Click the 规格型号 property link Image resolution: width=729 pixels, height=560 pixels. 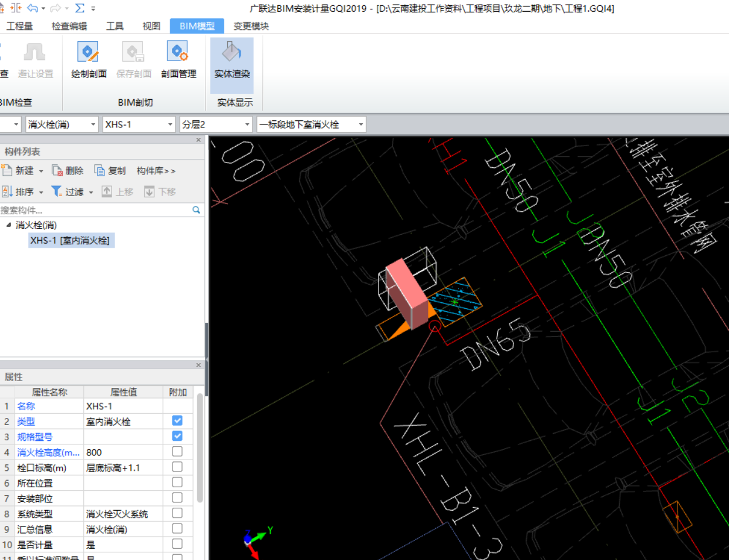pyautogui.click(x=35, y=436)
